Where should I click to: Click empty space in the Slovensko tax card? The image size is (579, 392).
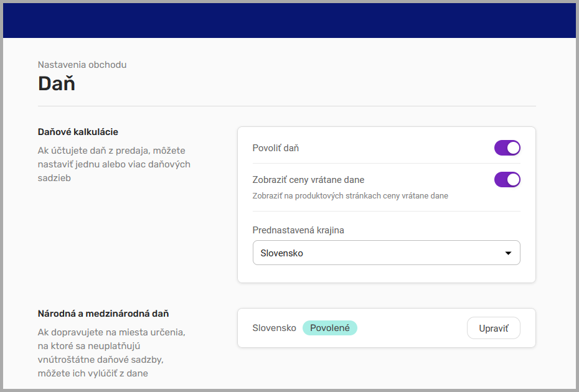point(411,328)
